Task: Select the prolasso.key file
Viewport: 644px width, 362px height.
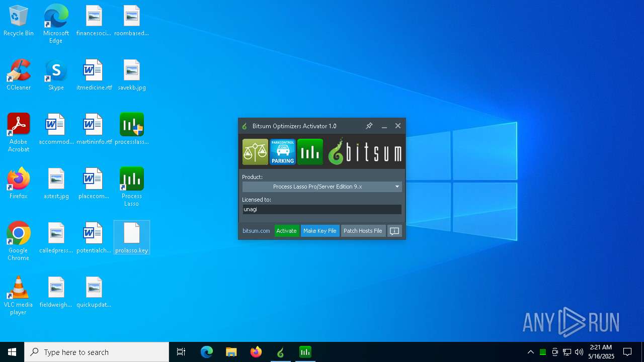Action: coord(132,238)
